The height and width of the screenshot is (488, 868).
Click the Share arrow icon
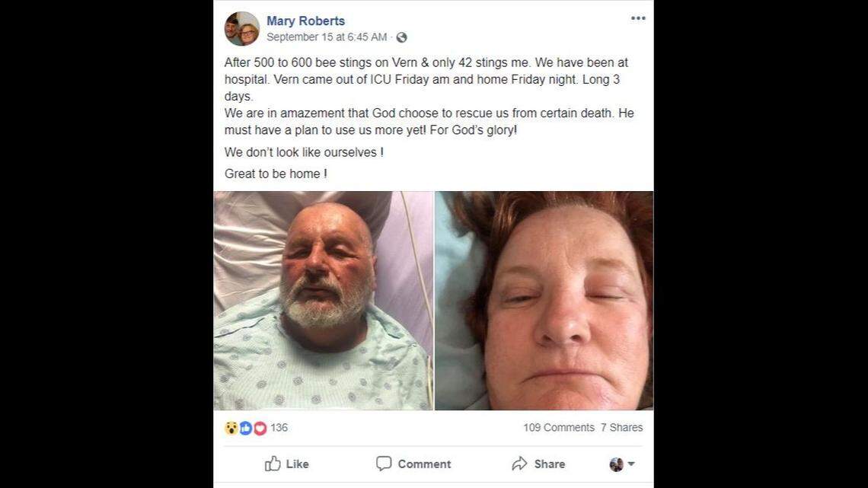tap(520, 464)
